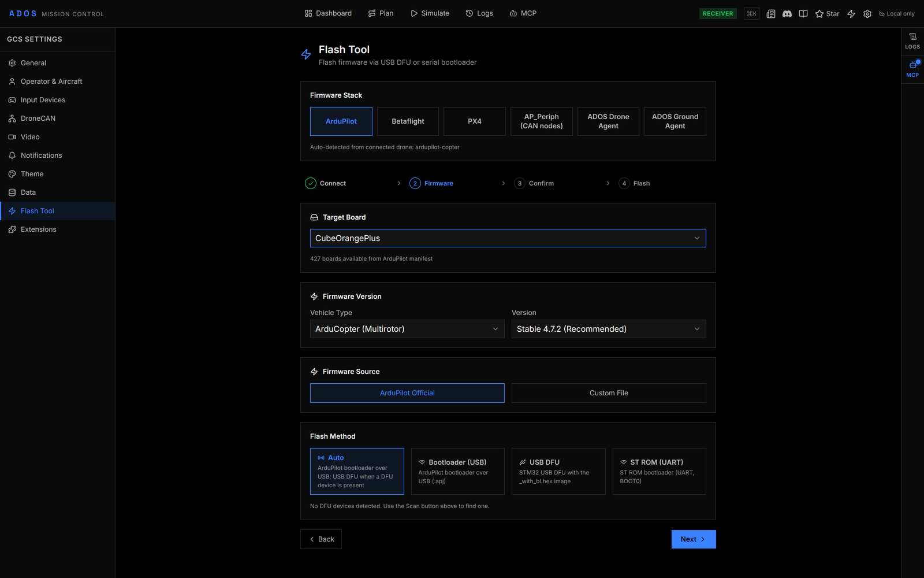Click the Back button

tap(321, 539)
